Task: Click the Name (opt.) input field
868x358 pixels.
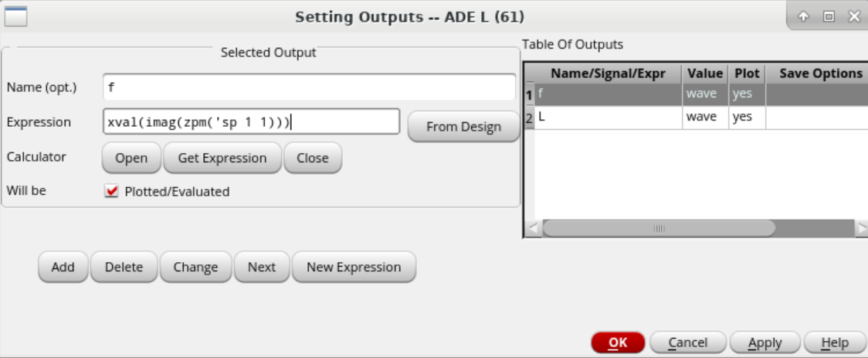Action: coord(309,87)
